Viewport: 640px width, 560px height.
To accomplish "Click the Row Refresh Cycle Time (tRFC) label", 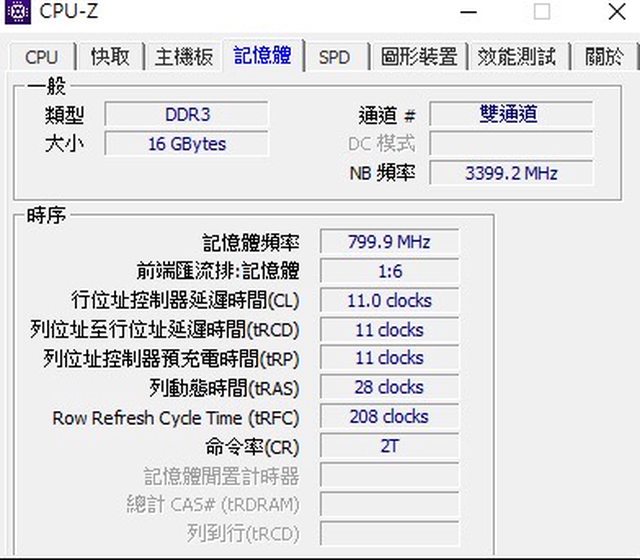I will [x=176, y=418].
